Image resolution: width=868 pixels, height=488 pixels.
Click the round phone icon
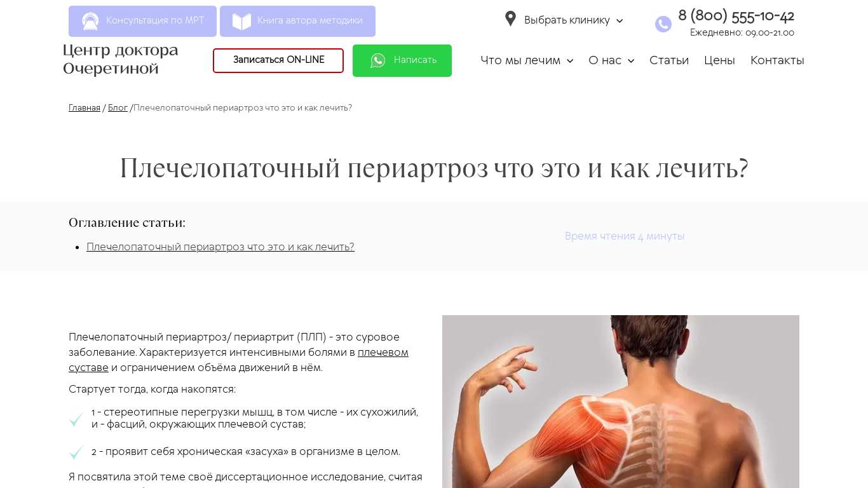coord(663,24)
